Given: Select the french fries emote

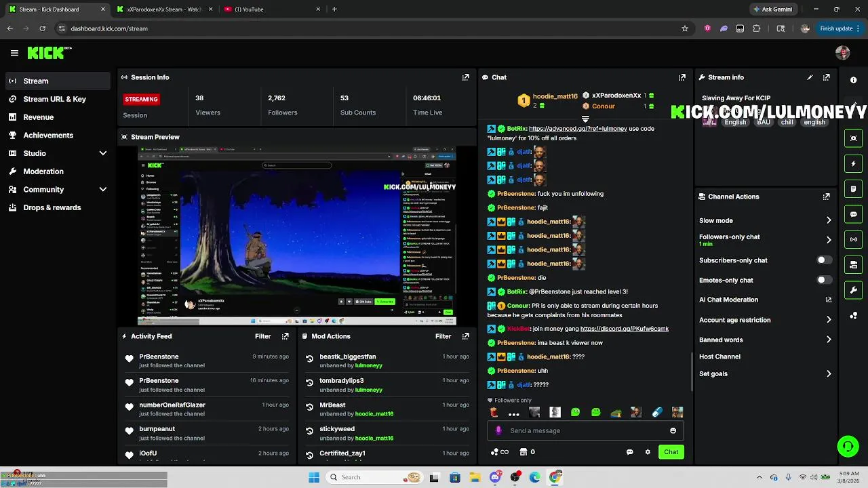Looking at the screenshot, I should coord(494,412).
